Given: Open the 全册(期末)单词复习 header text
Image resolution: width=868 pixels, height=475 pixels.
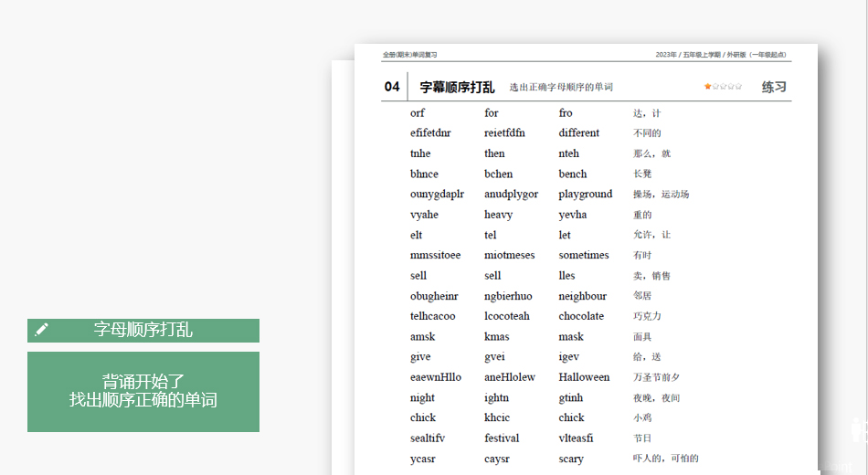Looking at the screenshot, I should (x=410, y=55).
